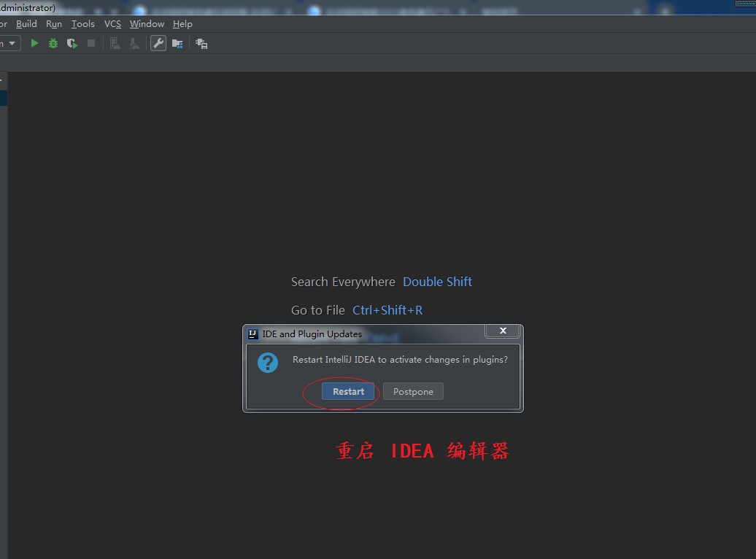Click the Postpone button in the dialog
The height and width of the screenshot is (559, 756).
413,392
